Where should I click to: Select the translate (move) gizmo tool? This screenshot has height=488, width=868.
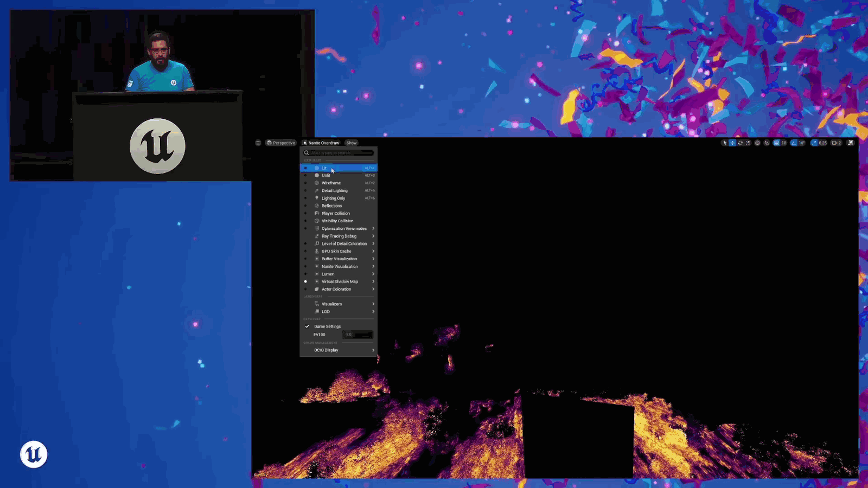[x=732, y=143]
